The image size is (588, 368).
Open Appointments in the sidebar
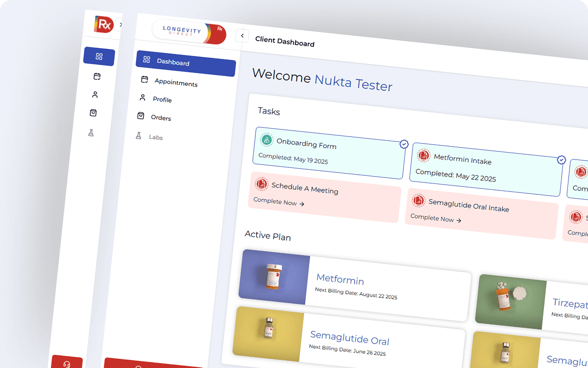coord(175,83)
